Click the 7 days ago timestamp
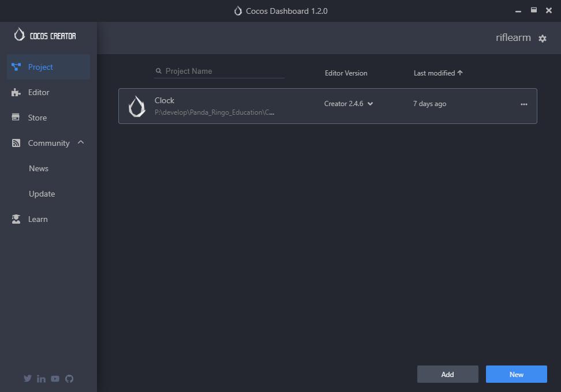Screen dimensions: 561x392 [429, 104]
